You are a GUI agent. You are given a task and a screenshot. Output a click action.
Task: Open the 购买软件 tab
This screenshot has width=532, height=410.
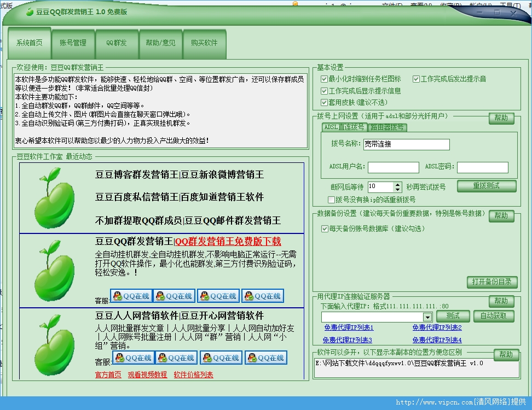pos(204,43)
